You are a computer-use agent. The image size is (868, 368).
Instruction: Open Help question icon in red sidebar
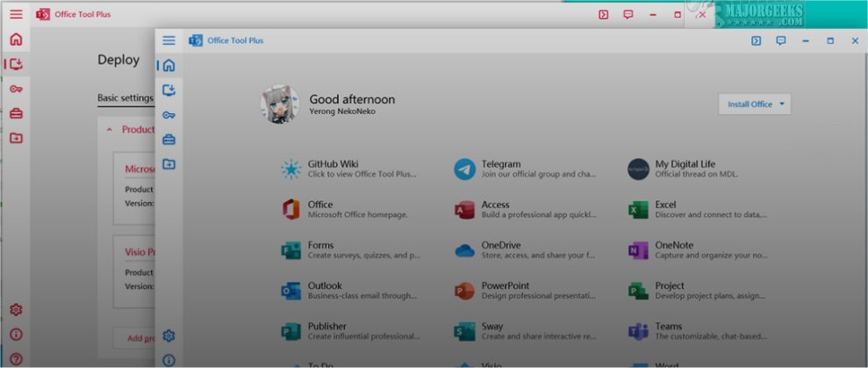(x=16, y=359)
